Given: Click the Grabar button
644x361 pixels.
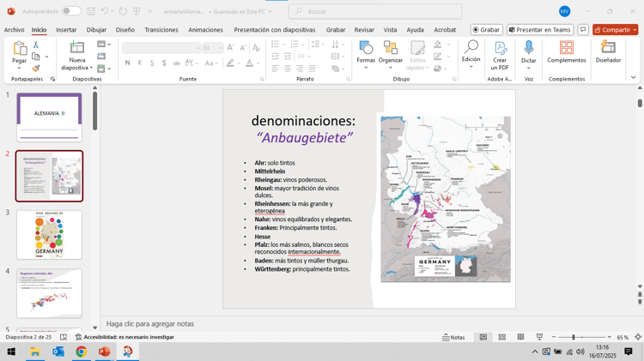Looking at the screenshot, I should pos(487,29).
